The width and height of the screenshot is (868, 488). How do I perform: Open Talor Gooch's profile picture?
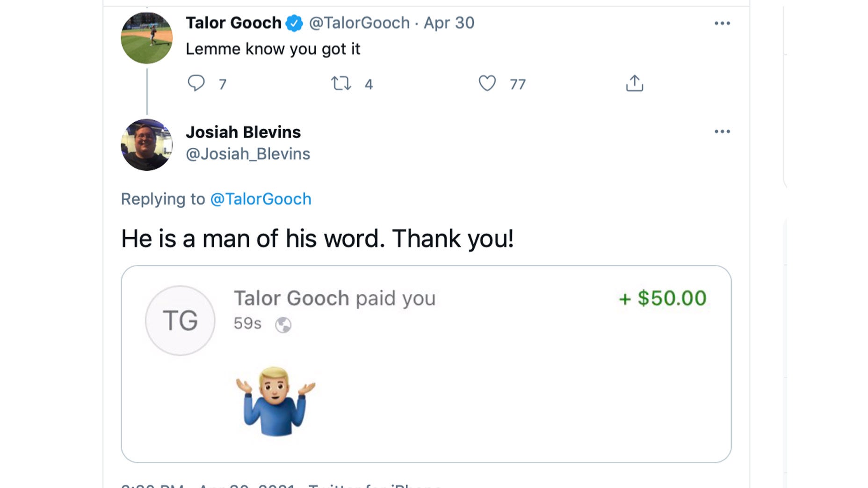click(146, 38)
